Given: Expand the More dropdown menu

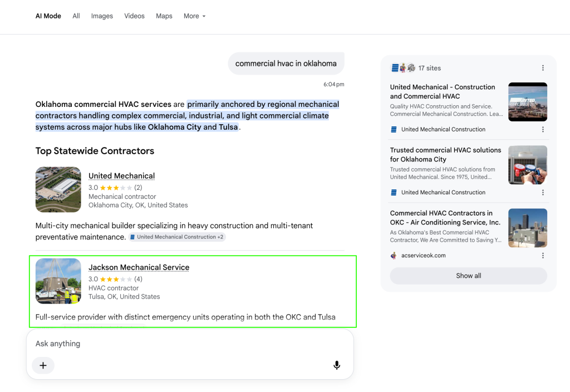Looking at the screenshot, I should pyautogui.click(x=194, y=16).
